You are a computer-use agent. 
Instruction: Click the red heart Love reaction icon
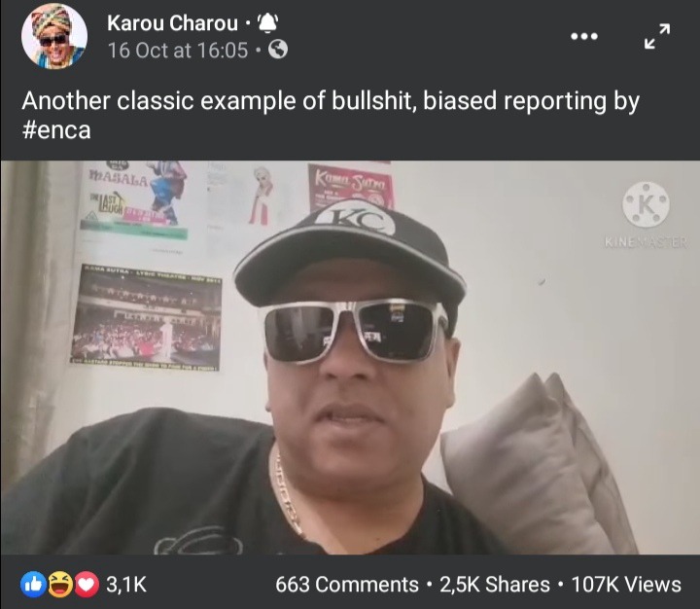87,585
